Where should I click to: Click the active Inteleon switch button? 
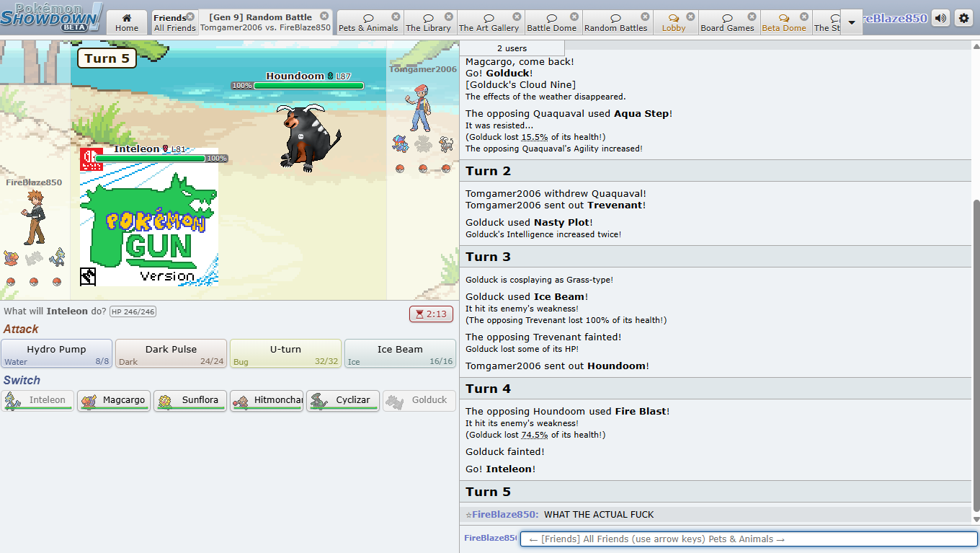(37, 401)
